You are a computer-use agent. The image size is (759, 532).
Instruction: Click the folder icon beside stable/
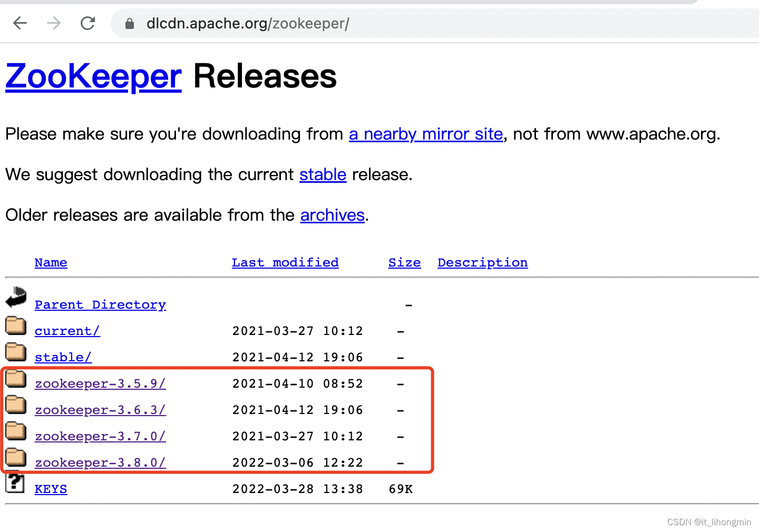coord(16,352)
